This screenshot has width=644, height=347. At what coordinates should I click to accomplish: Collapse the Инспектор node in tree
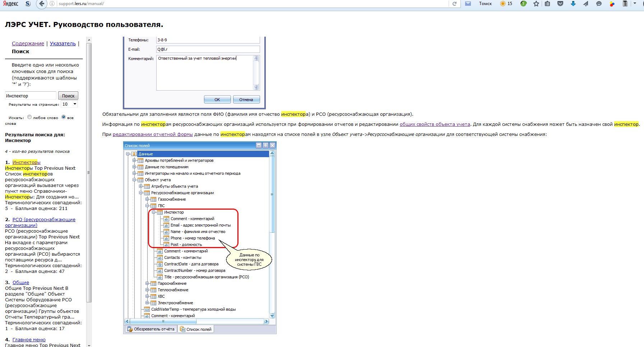[x=153, y=212]
